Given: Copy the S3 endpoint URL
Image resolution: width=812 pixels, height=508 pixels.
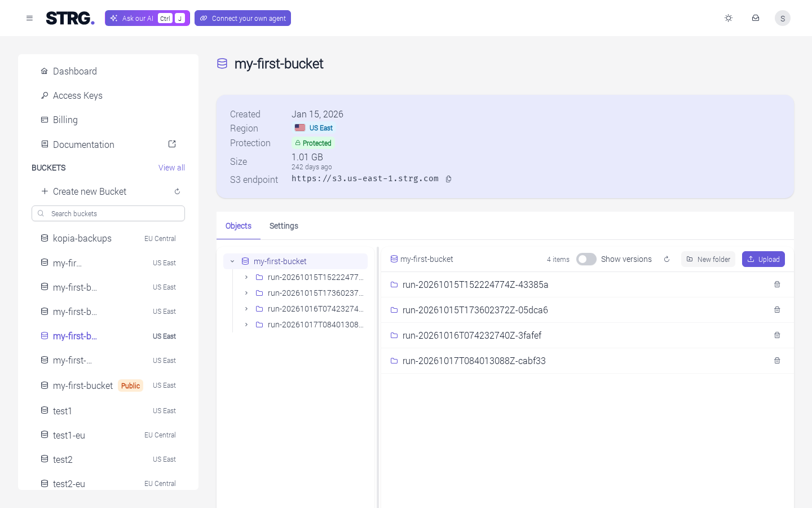Looking at the screenshot, I should 449,179.
